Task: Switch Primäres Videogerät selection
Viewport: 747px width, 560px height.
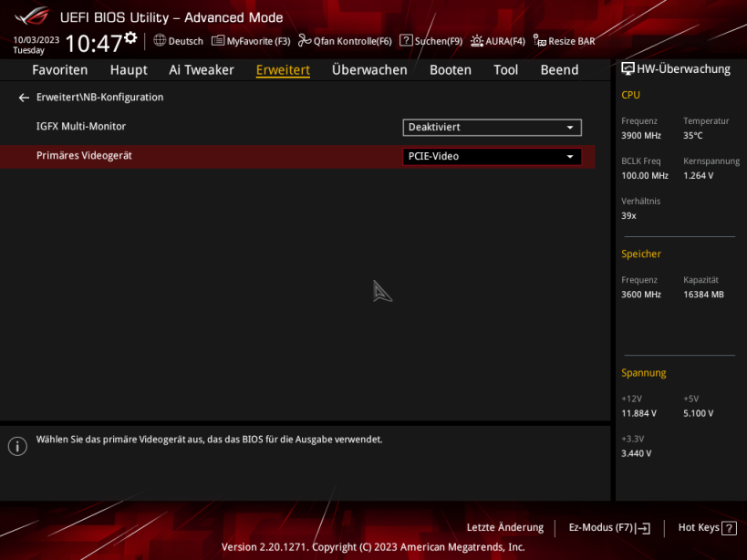Action: pos(492,156)
